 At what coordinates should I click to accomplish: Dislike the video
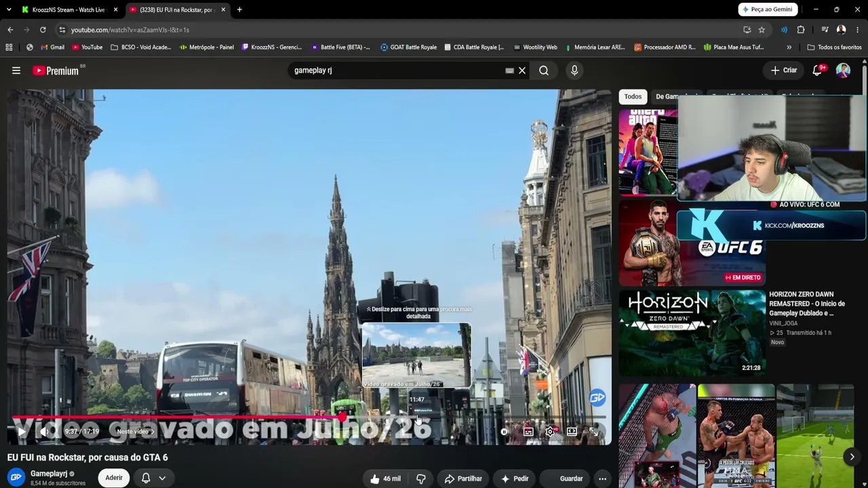421,479
